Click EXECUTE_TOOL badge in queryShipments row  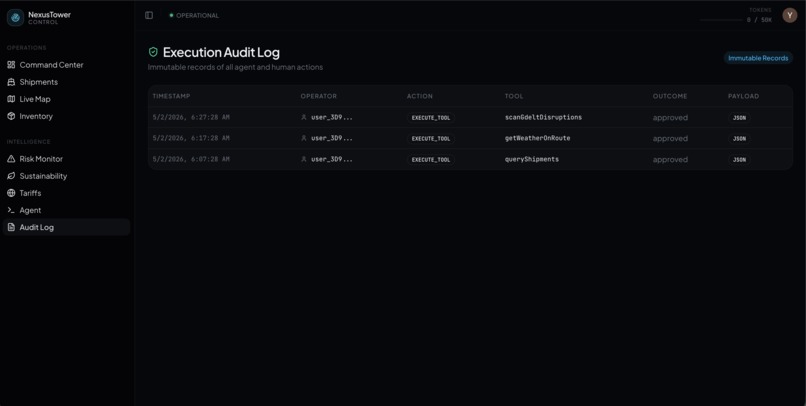[x=431, y=160]
